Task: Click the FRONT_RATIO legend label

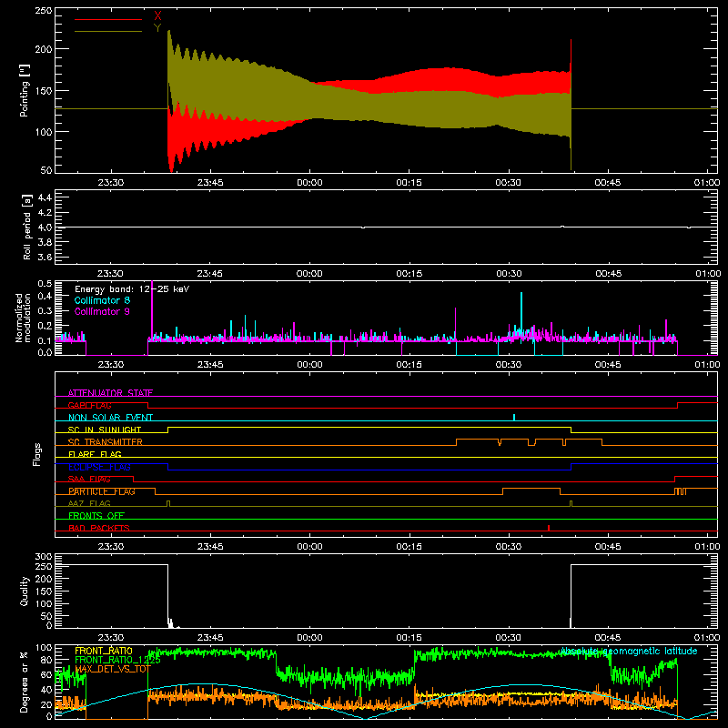Action: 104,651
